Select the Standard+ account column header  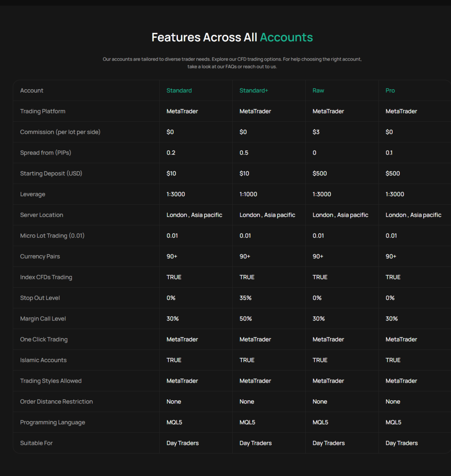(254, 90)
